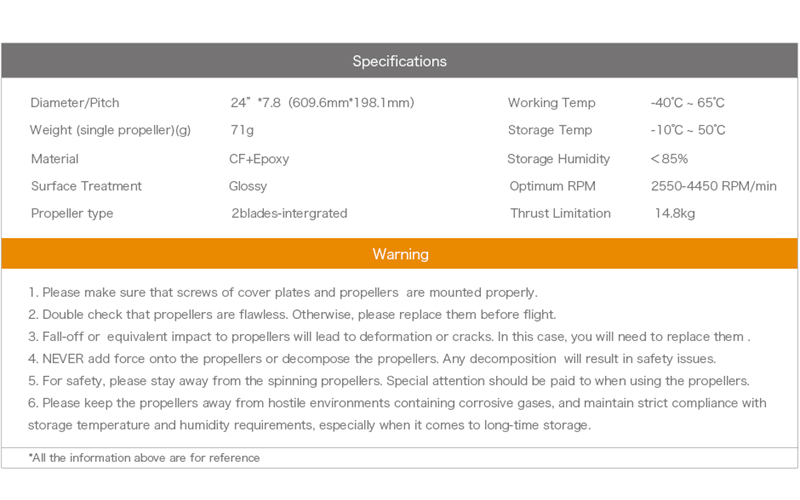Click the Storage Humidity <85% value
Image resolution: width=800 pixels, height=500 pixels.
[669, 159]
